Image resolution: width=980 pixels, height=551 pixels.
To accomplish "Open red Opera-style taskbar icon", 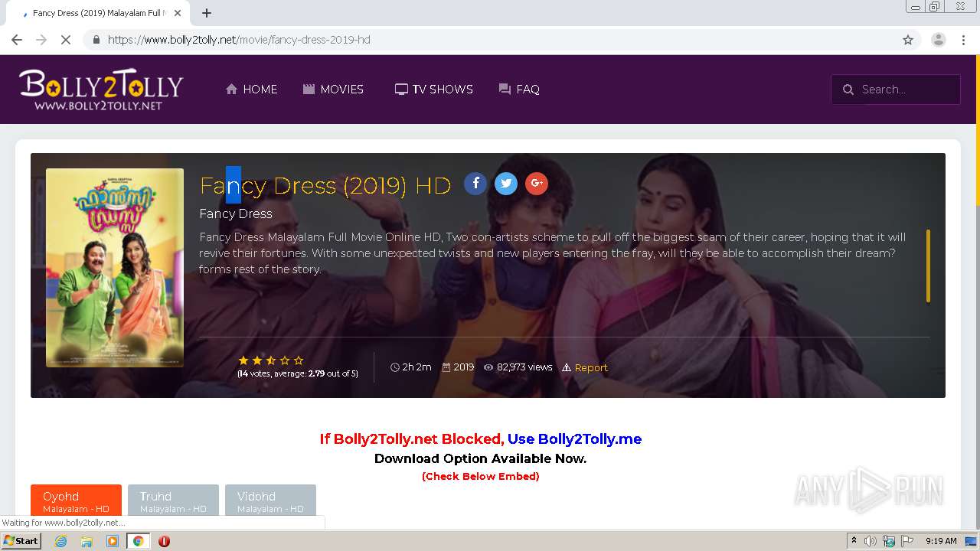I will [x=164, y=541].
